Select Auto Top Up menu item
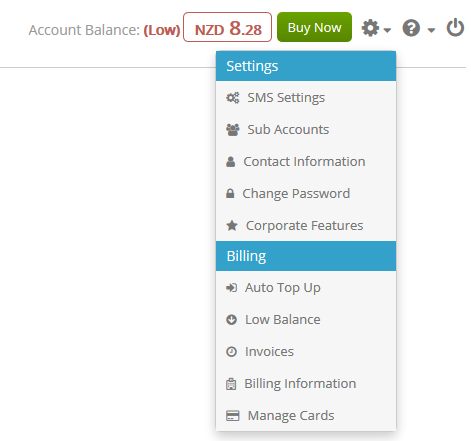471x441 pixels. [306, 288]
